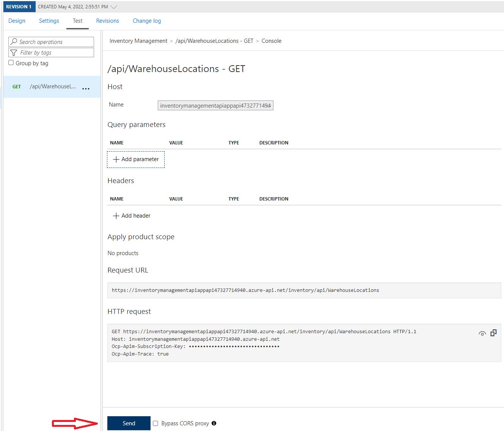
Task: Click the plus icon to add a header
Action: pyautogui.click(x=116, y=215)
